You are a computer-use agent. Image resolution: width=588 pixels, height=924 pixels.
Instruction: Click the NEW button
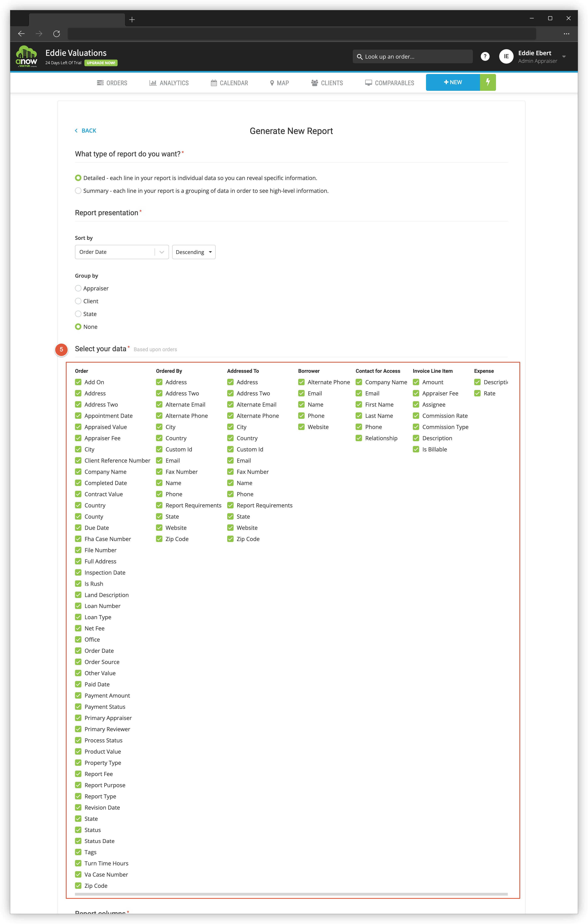coord(452,82)
